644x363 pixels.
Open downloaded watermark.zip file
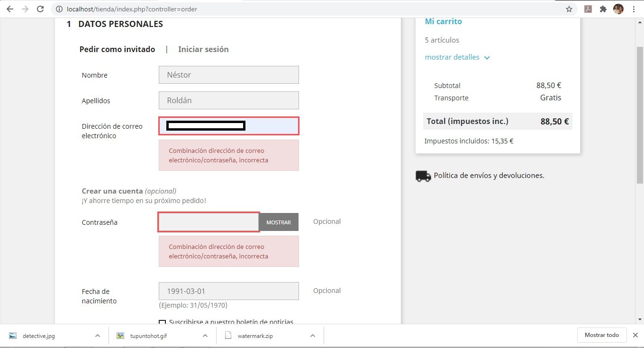pos(255,336)
